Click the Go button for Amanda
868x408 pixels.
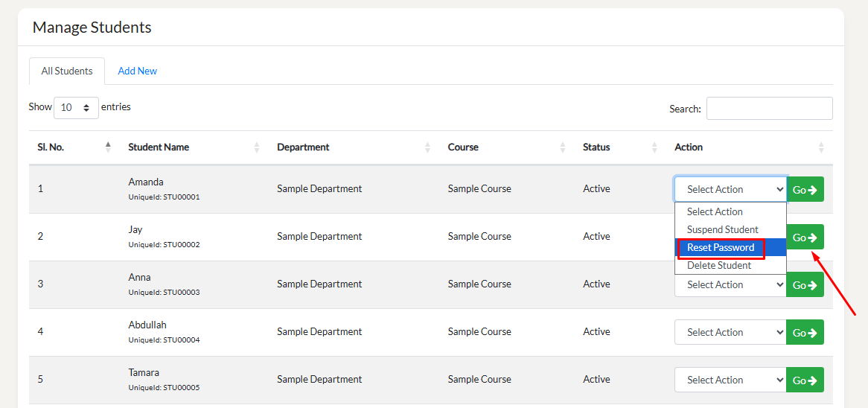[805, 189]
